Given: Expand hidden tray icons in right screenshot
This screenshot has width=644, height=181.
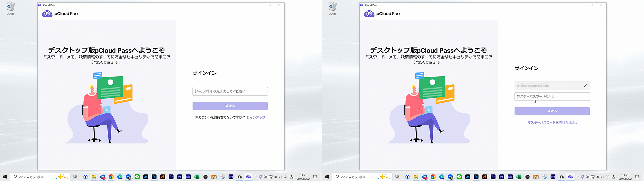Looking at the screenshot, I should [x=577, y=177].
